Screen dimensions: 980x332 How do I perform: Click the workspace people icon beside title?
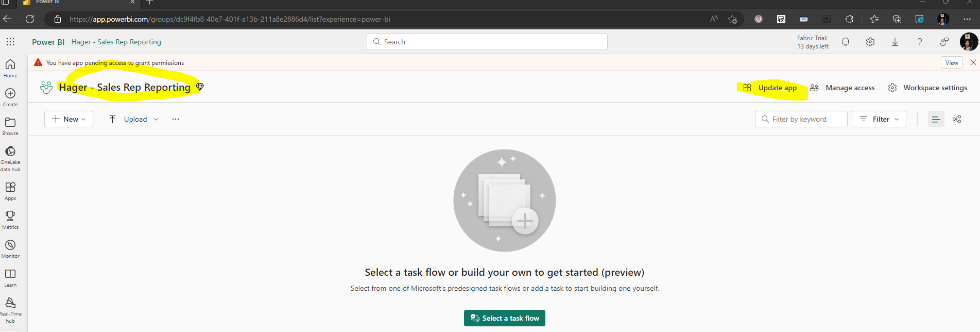[46, 87]
